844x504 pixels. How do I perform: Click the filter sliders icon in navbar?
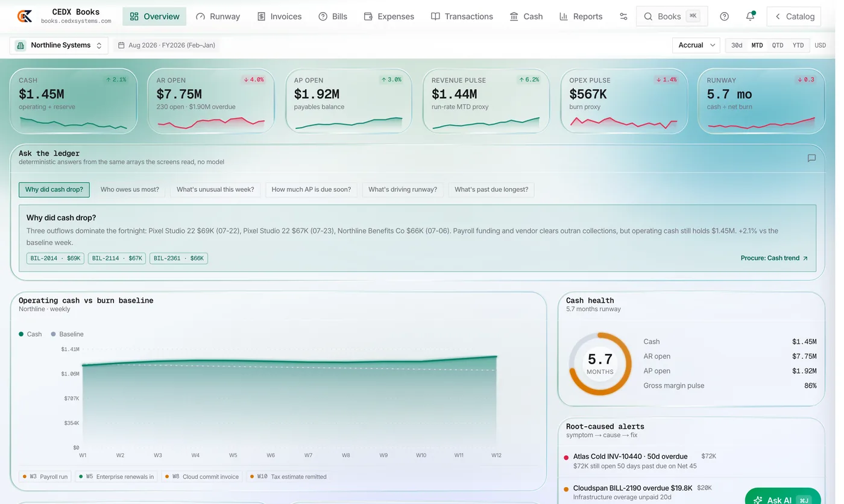[623, 16]
